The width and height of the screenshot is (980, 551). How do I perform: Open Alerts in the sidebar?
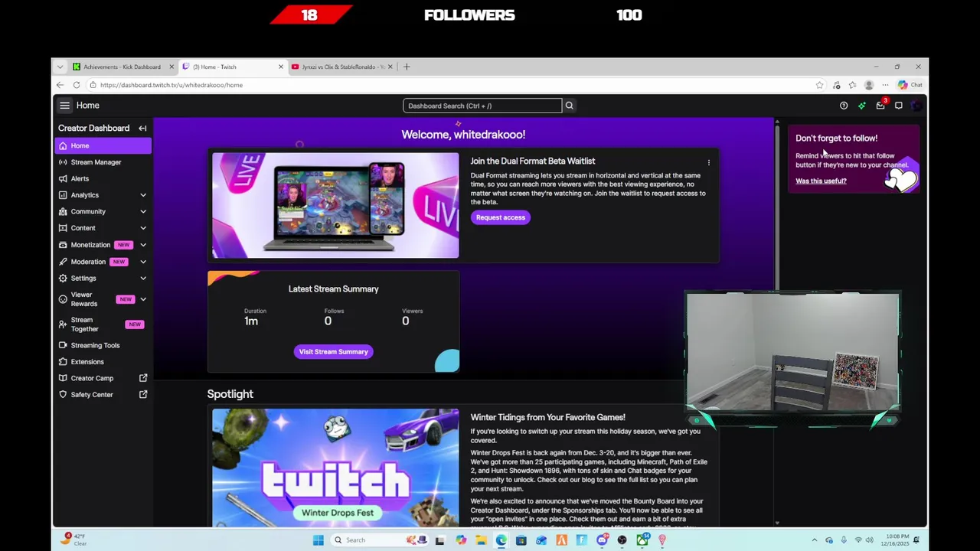click(x=103, y=178)
